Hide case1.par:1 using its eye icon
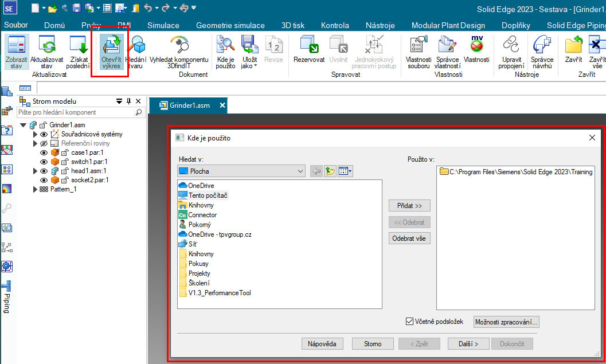Screen dimensions: 606x364 [44, 152]
